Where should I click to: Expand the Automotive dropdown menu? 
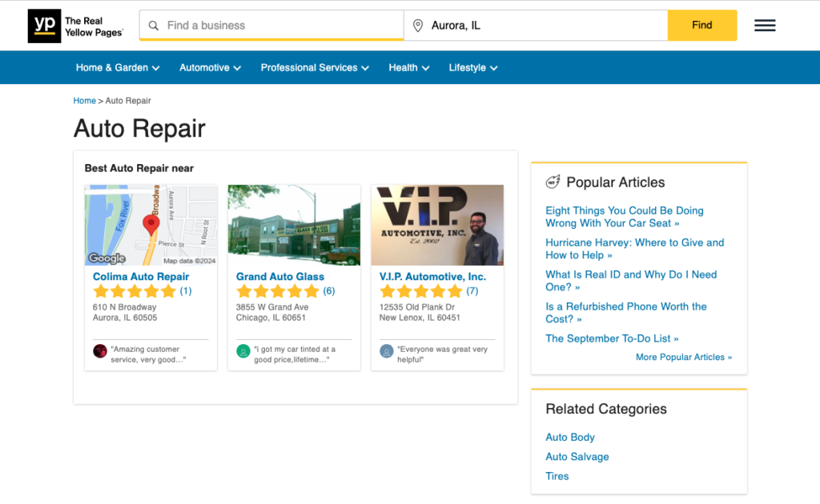point(211,68)
